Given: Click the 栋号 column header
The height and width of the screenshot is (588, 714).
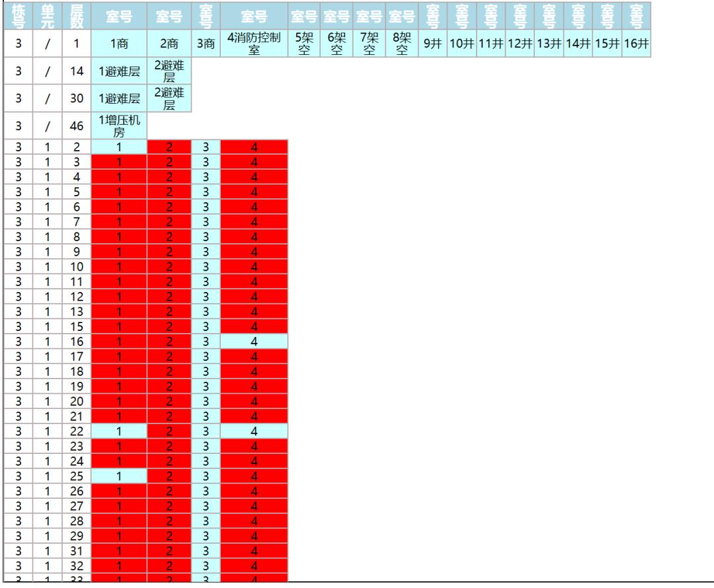Looking at the screenshot, I should point(19,16).
